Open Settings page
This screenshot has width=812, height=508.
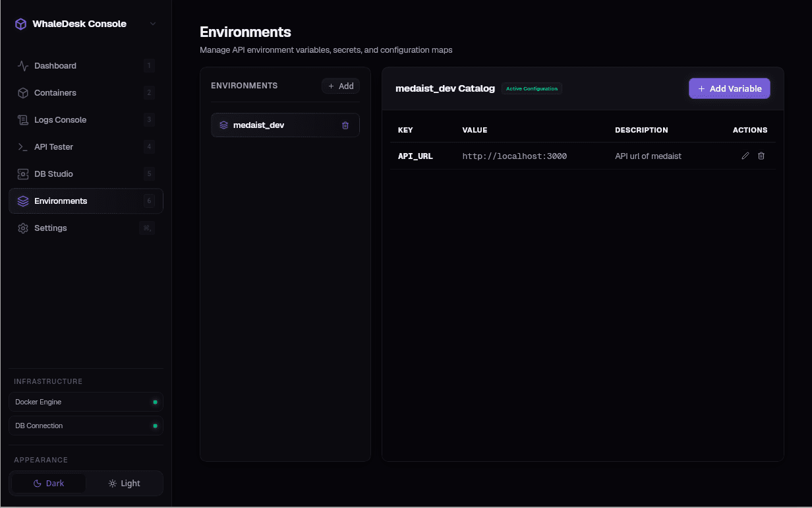[86, 228]
